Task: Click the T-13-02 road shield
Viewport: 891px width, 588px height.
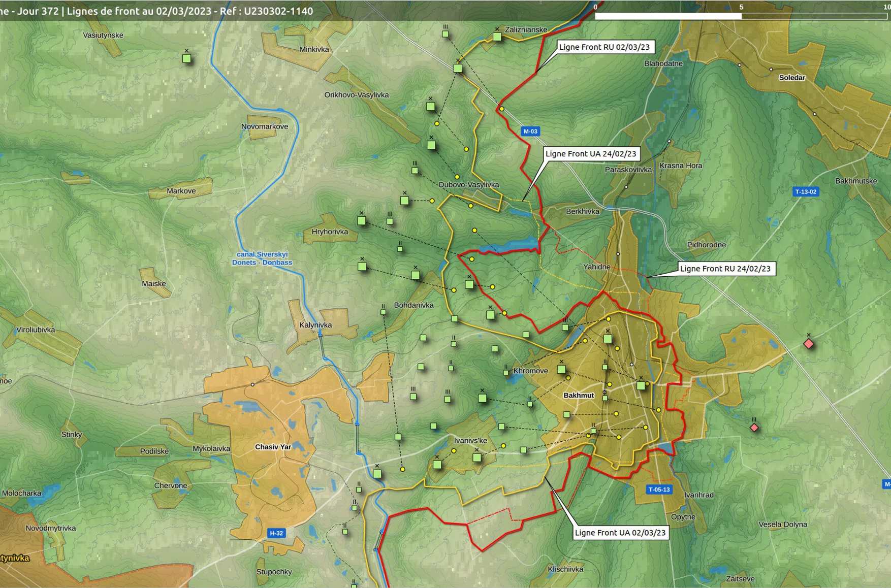Action: point(805,192)
